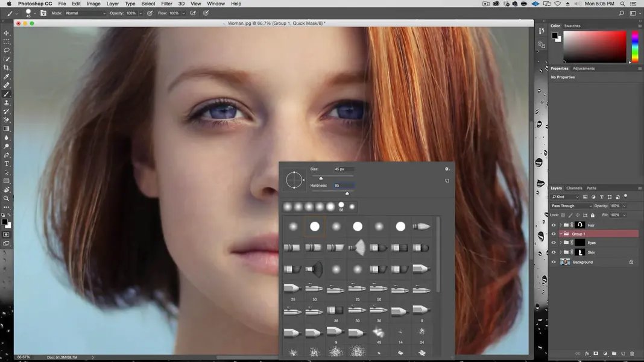
Task: Open Opacity slider dropdown in options bar
Action: 140,13
